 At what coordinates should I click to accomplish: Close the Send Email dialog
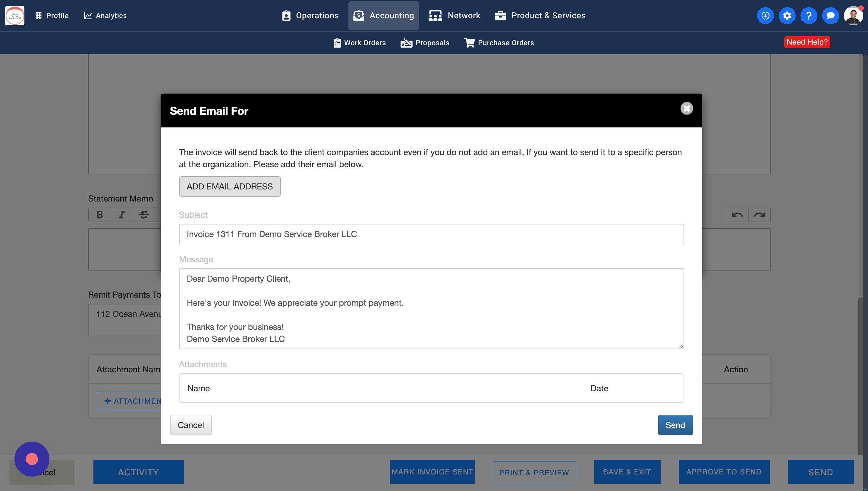coord(687,108)
